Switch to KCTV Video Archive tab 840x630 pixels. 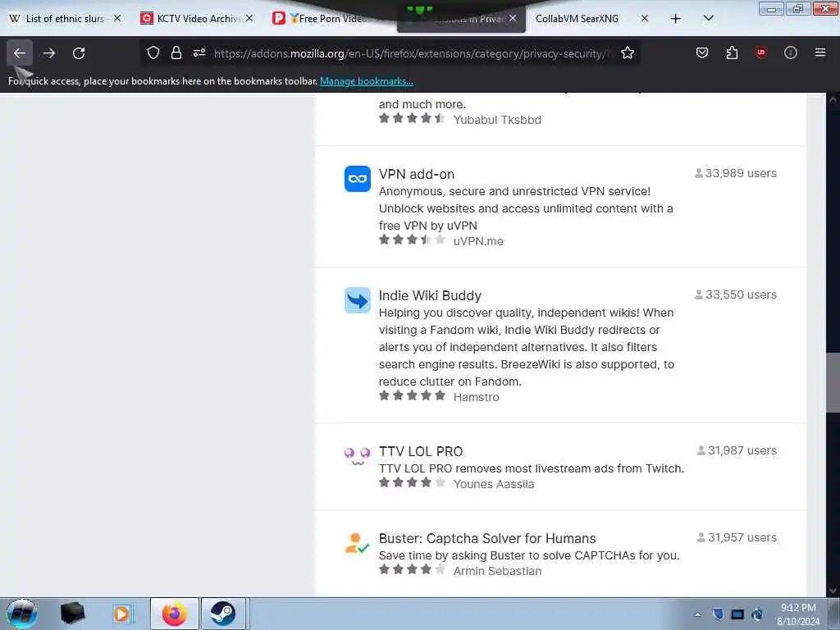pyautogui.click(x=197, y=19)
